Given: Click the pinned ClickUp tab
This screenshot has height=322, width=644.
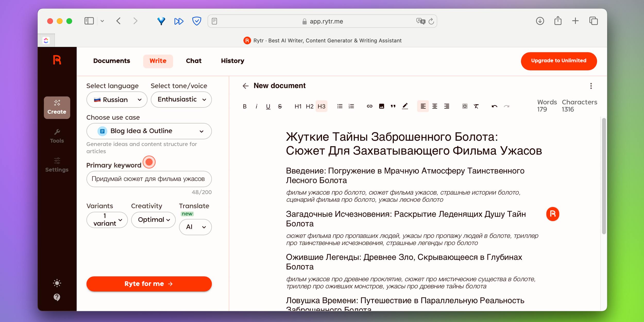Looking at the screenshot, I should pos(46,40).
